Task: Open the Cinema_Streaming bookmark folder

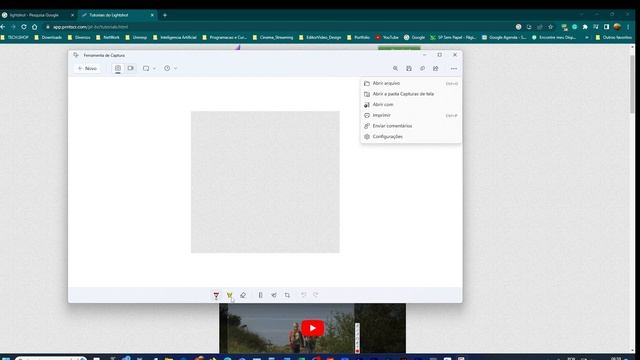Action: 273,38
